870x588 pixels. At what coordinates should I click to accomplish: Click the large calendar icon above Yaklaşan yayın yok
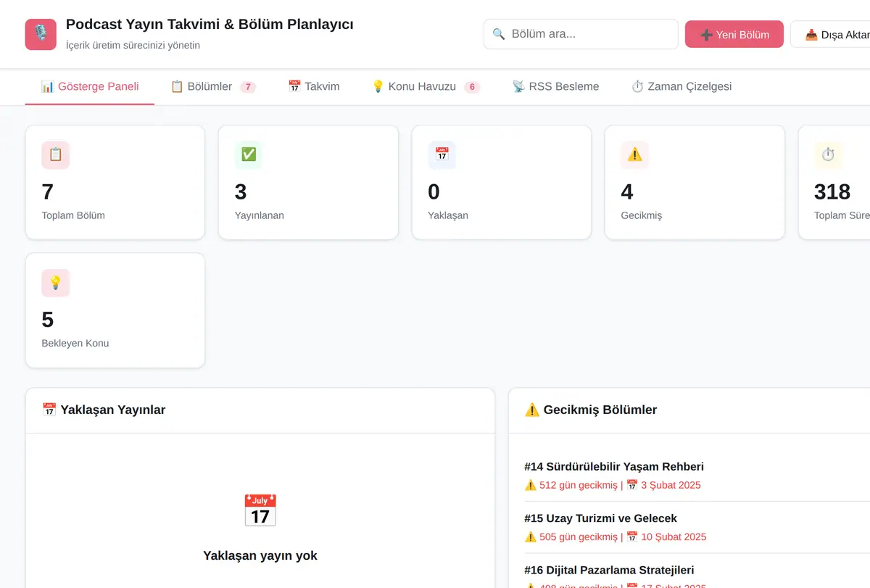point(260,510)
